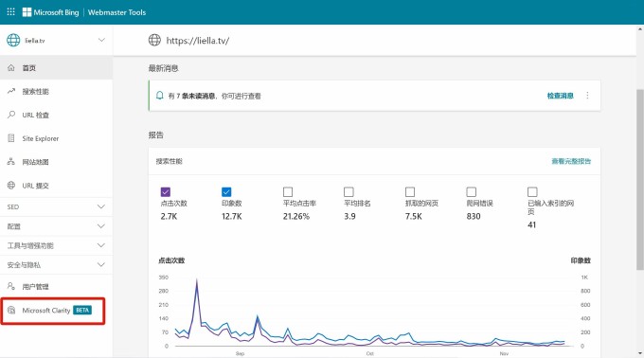Click the search performance trend icon

click(x=11, y=91)
